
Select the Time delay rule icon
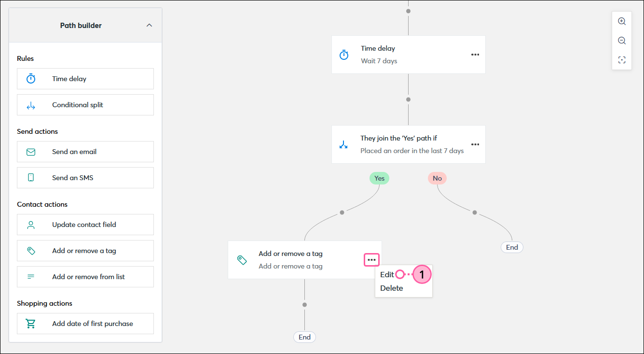coord(31,78)
